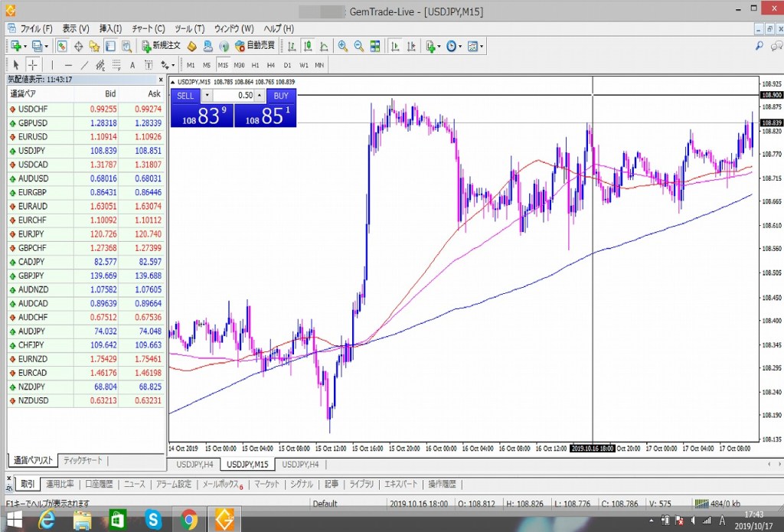Toggle the H4 timeframe button
Viewport: 784px width, 532px height.
[271, 65]
